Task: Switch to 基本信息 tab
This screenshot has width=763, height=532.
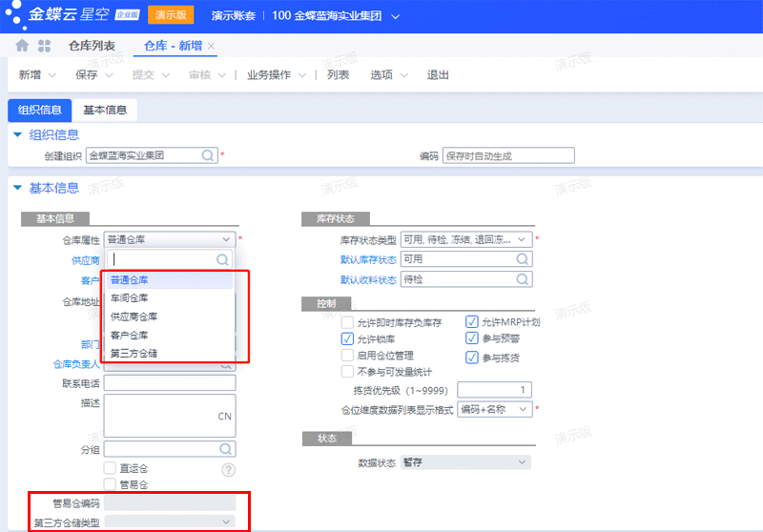Action: point(105,110)
